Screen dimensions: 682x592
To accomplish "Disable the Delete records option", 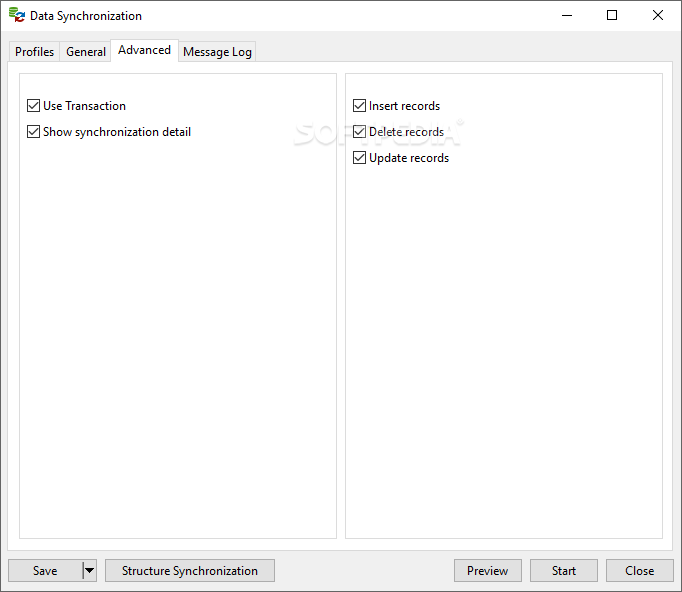I will click(x=359, y=132).
